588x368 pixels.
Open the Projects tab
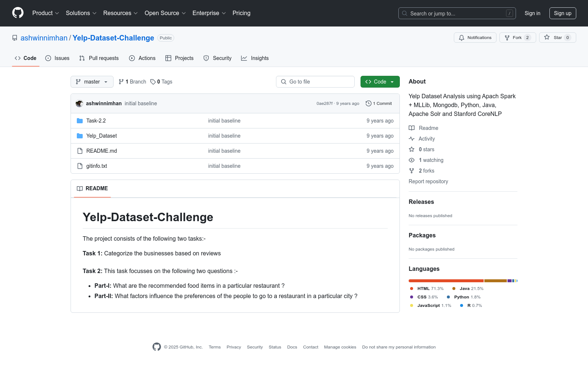(179, 58)
